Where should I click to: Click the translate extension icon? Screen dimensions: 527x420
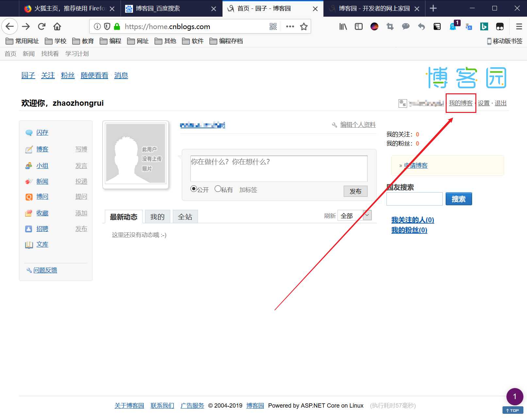[x=469, y=26]
